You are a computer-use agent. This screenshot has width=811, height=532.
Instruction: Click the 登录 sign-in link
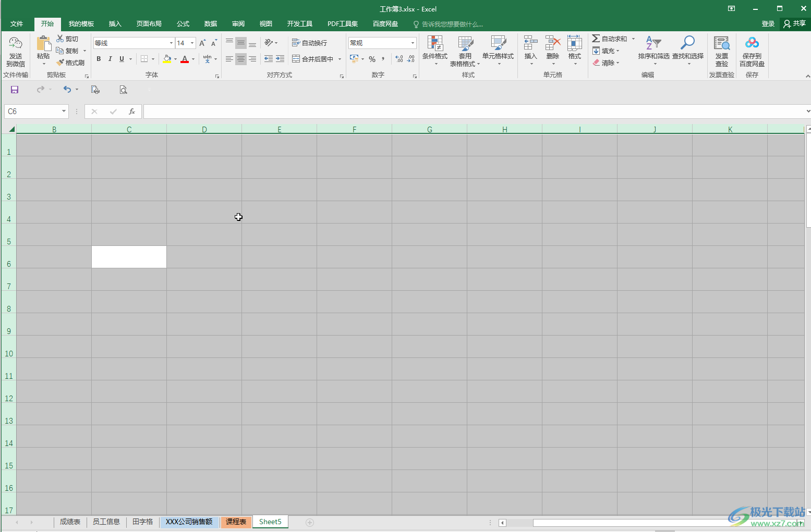(x=768, y=24)
